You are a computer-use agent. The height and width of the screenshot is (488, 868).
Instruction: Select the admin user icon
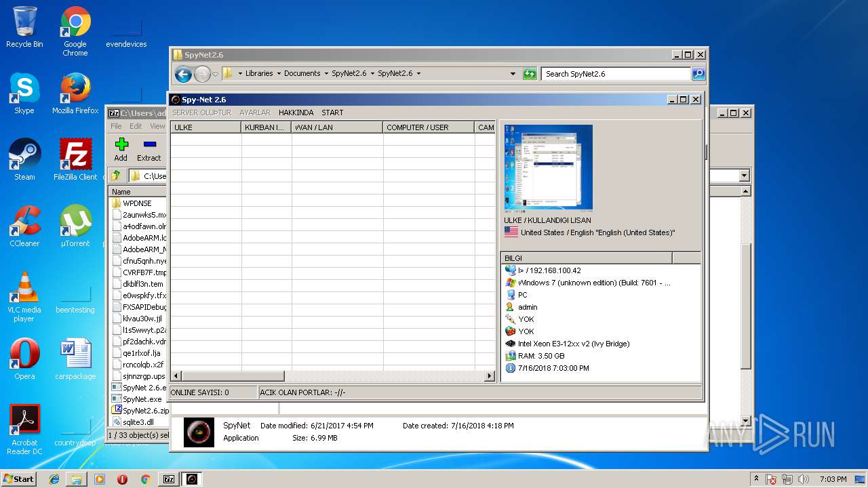pos(511,307)
